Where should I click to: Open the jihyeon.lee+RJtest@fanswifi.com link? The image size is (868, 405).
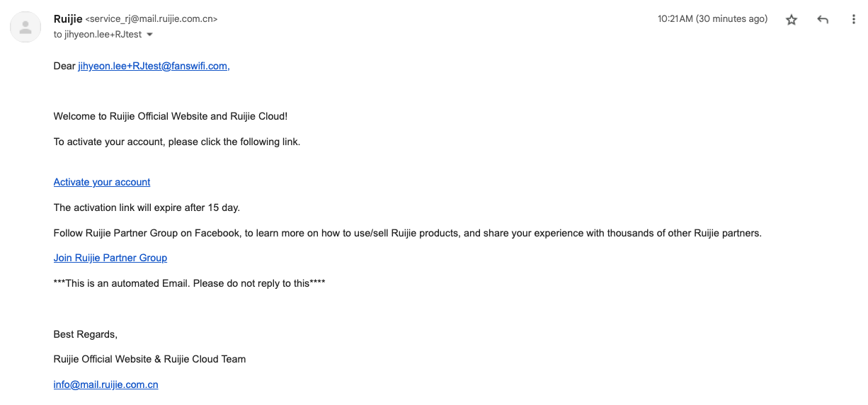[x=154, y=66]
